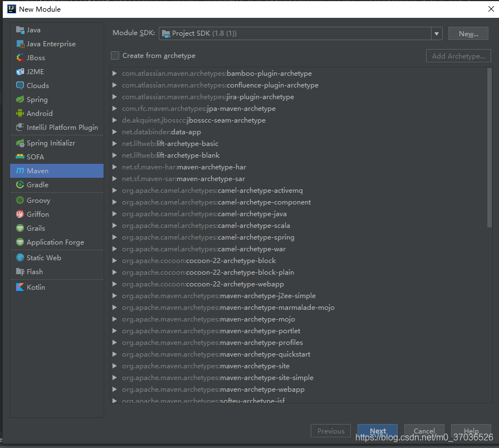Click the Spring Initializr icon
The image size is (499, 448).
click(x=20, y=143)
